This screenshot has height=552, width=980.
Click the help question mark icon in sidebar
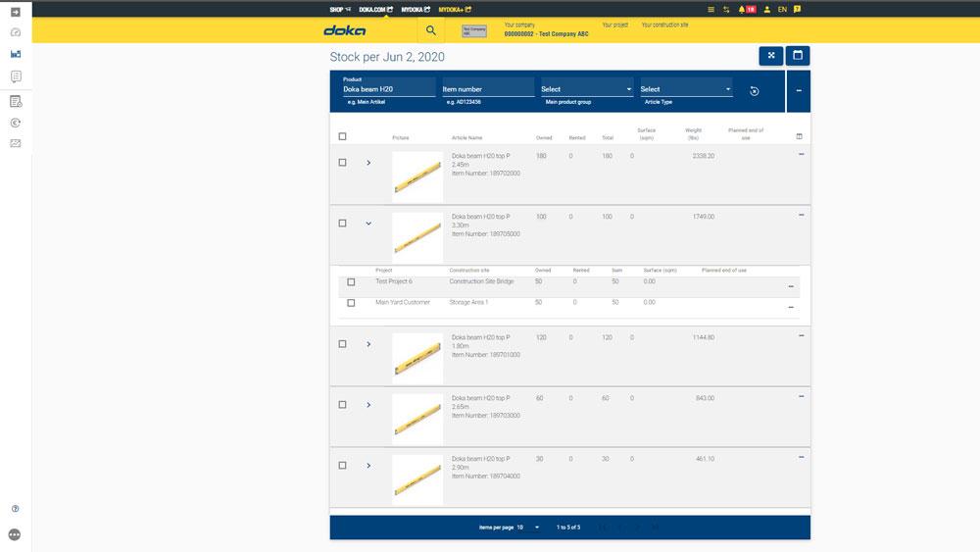coord(15,509)
